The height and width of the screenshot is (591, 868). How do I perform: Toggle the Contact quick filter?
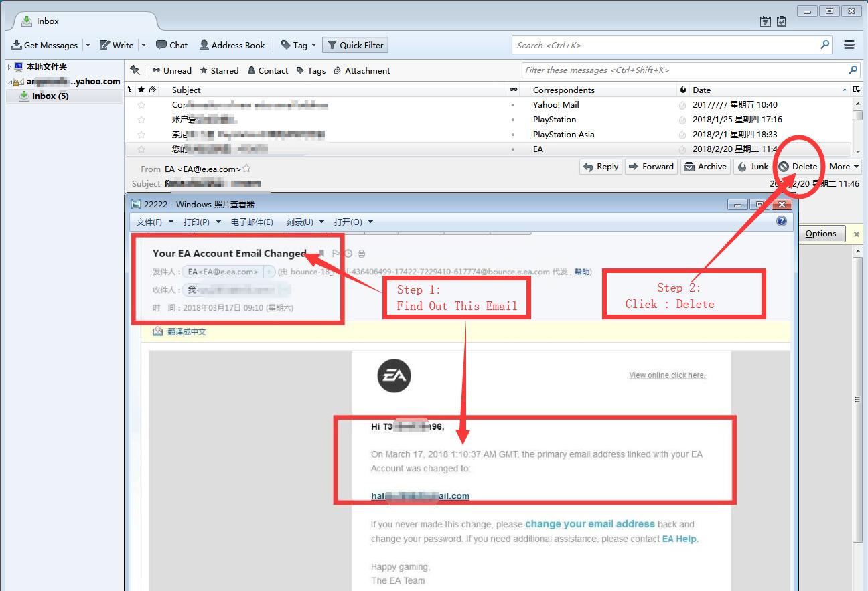pos(268,70)
